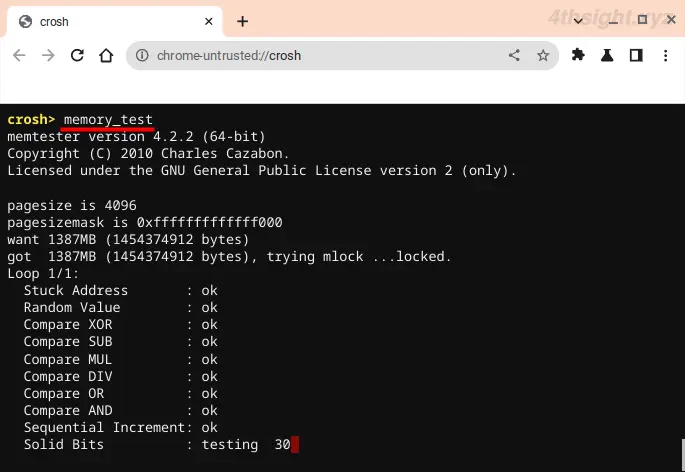685x472 pixels.
Task: Click the memtester version 4.2.2 line
Action: coord(136,136)
